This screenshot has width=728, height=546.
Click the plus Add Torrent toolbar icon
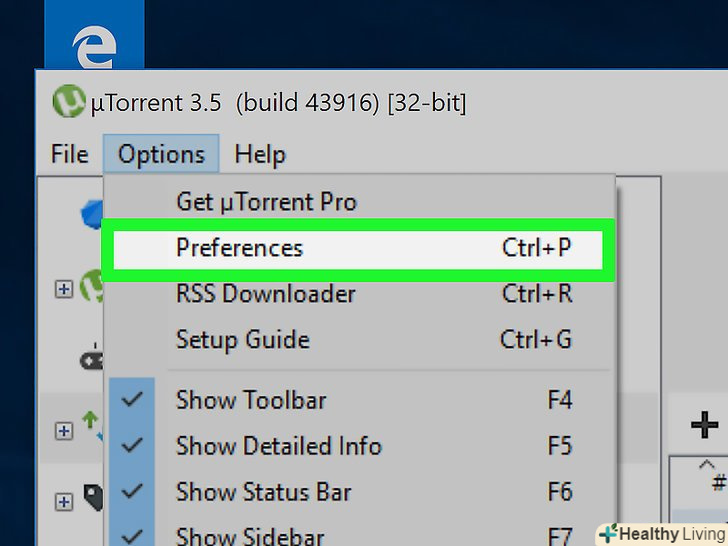(705, 424)
